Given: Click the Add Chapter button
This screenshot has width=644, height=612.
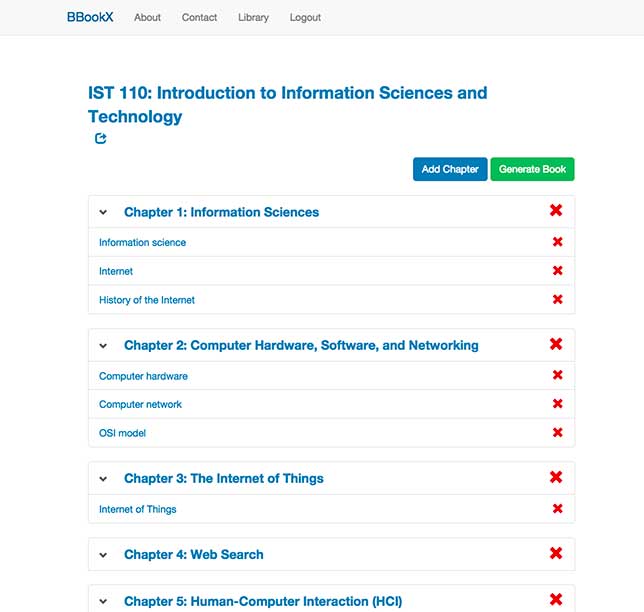Looking at the screenshot, I should point(450,169).
